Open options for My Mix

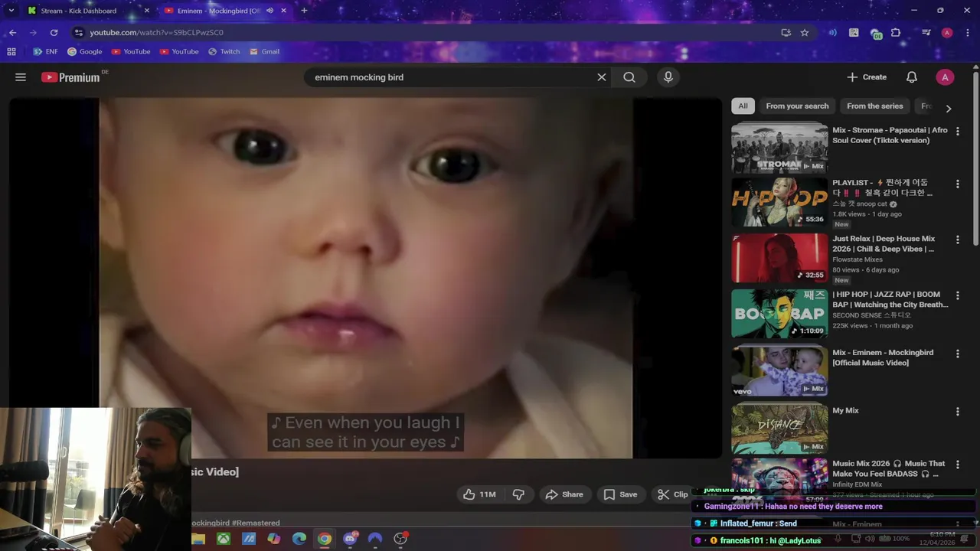[x=957, y=412]
